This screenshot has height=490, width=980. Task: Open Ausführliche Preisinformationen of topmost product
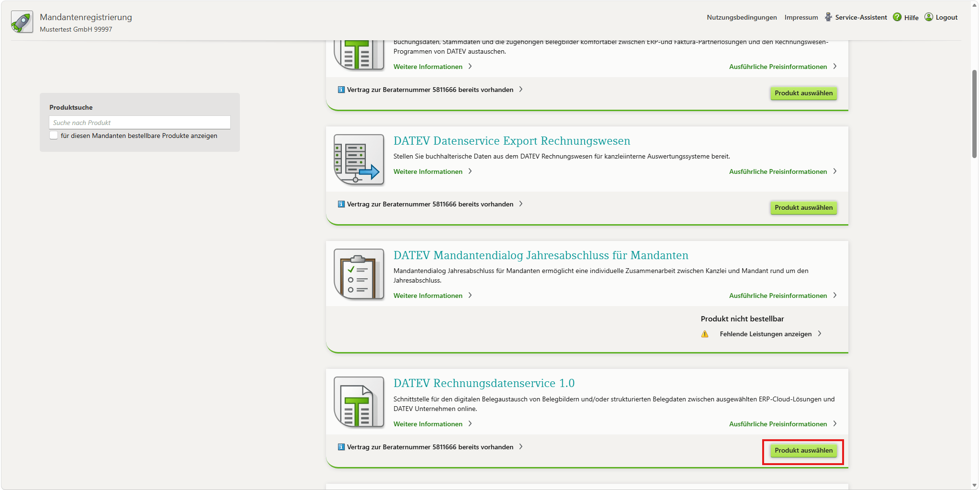pos(778,67)
